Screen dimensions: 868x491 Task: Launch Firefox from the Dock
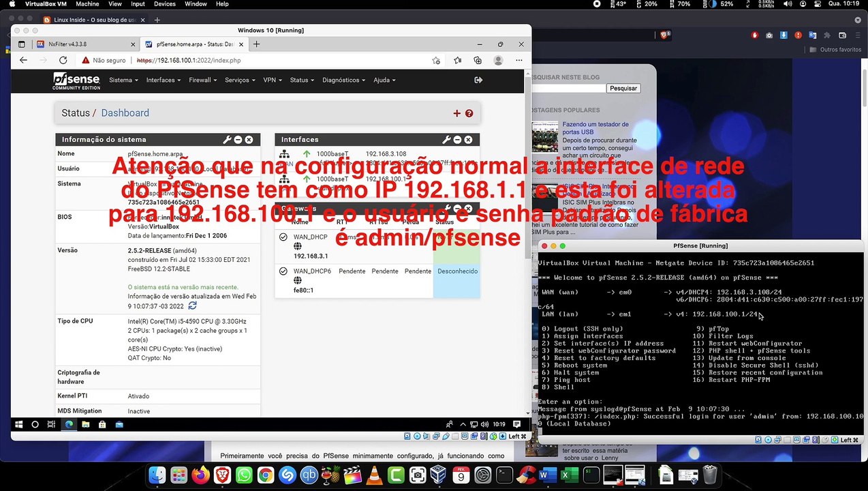[200, 475]
